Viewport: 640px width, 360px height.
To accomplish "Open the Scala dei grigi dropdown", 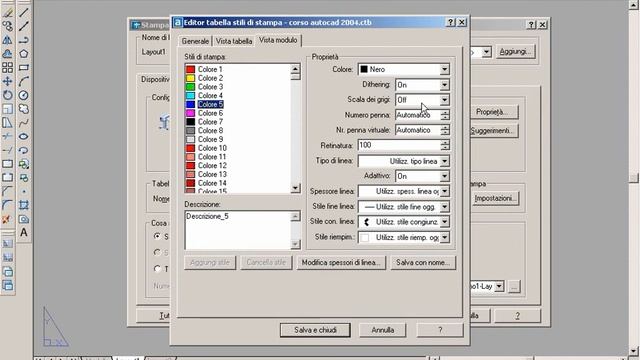I will coord(444,100).
